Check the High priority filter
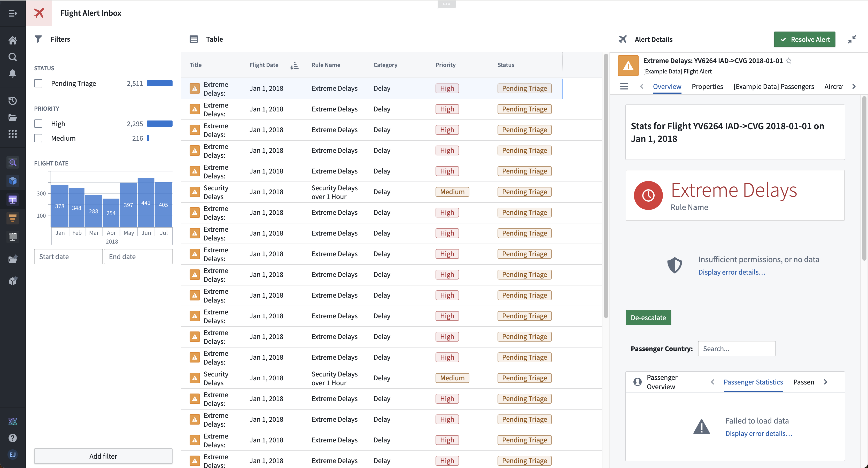This screenshot has height=468, width=868. pyautogui.click(x=38, y=124)
